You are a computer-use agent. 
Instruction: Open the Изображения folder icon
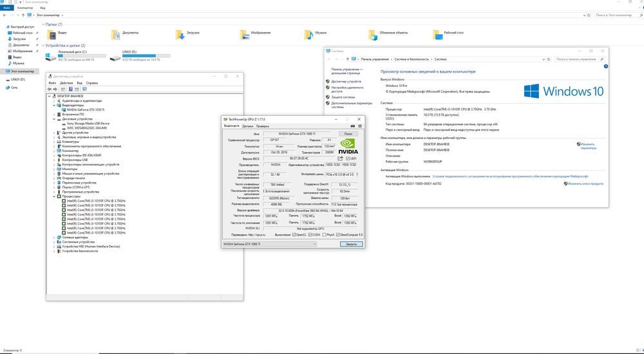244,35
